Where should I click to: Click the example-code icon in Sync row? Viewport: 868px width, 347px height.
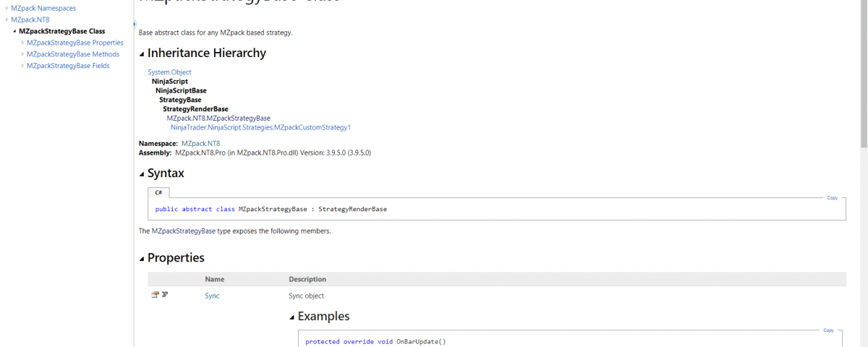(x=165, y=295)
